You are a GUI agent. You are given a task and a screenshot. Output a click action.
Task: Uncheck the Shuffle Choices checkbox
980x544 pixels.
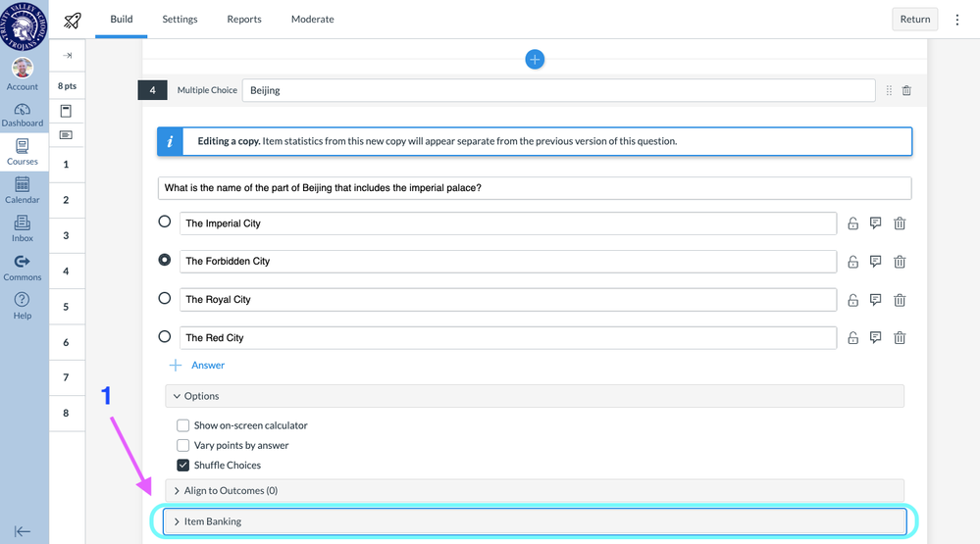pyautogui.click(x=183, y=465)
